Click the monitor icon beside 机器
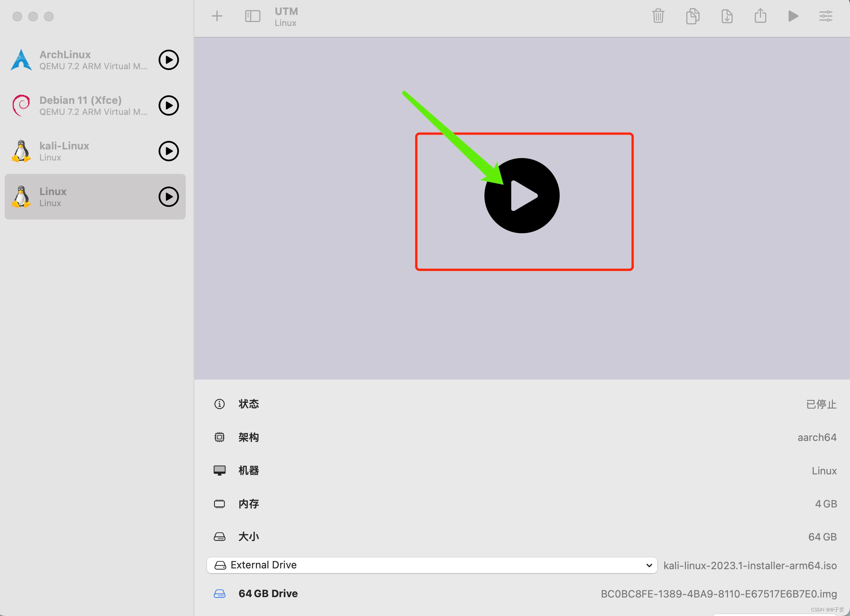850x616 pixels. click(x=219, y=470)
